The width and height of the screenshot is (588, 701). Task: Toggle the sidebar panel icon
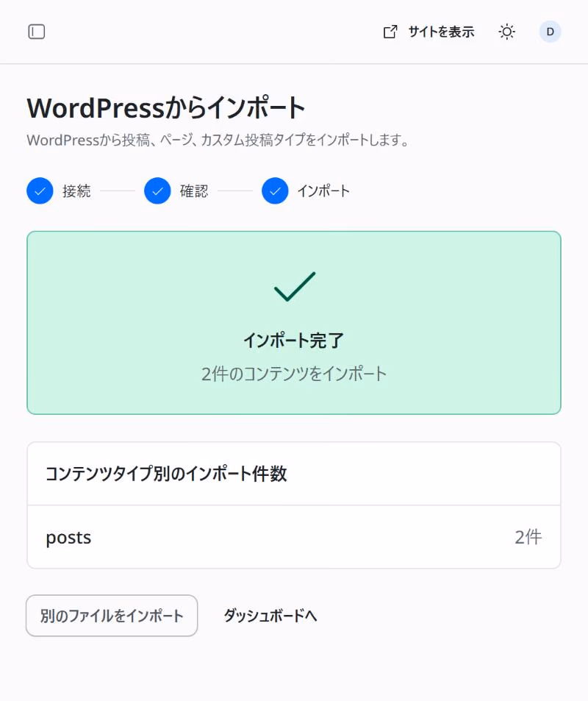36,32
